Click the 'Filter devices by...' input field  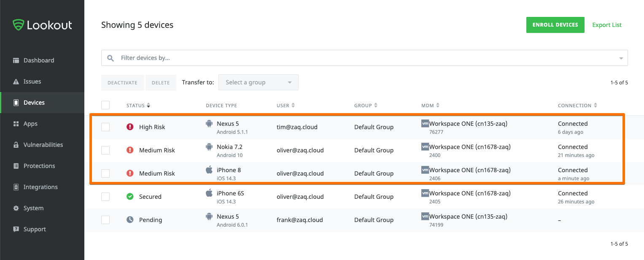click(x=364, y=58)
